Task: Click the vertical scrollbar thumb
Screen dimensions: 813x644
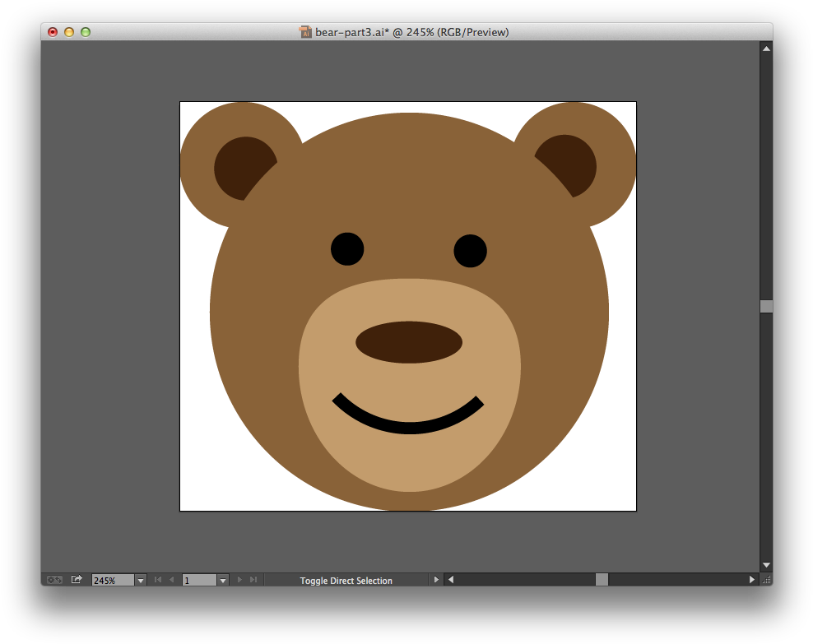Action: (766, 306)
